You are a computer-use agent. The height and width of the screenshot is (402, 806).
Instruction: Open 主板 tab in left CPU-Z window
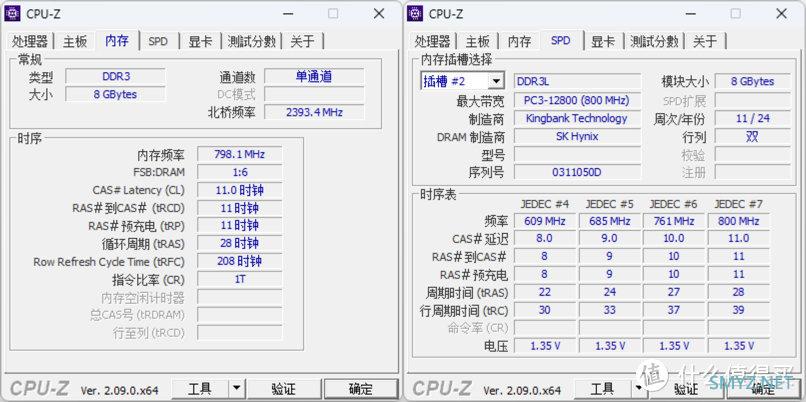75,42
